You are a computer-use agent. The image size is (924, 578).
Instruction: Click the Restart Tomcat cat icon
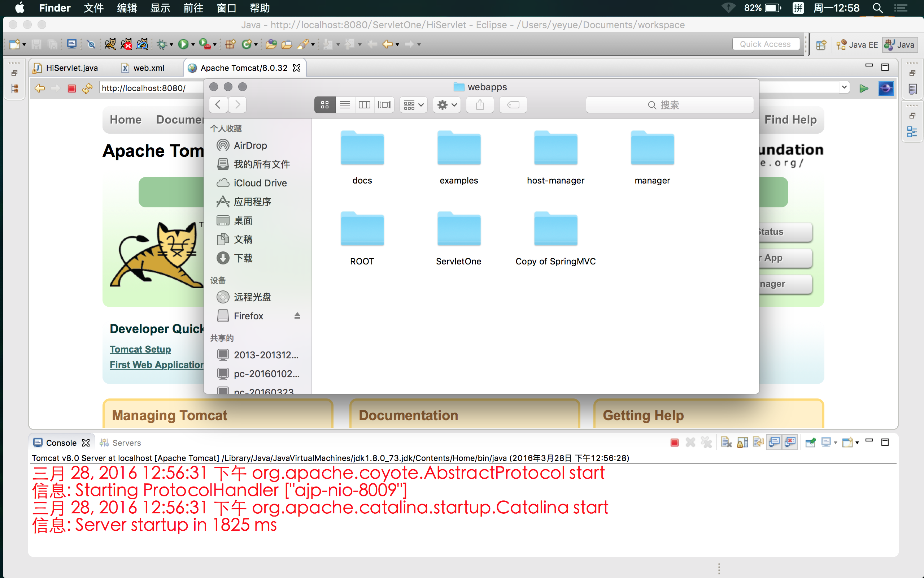pyautogui.click(x=143, y=44)
